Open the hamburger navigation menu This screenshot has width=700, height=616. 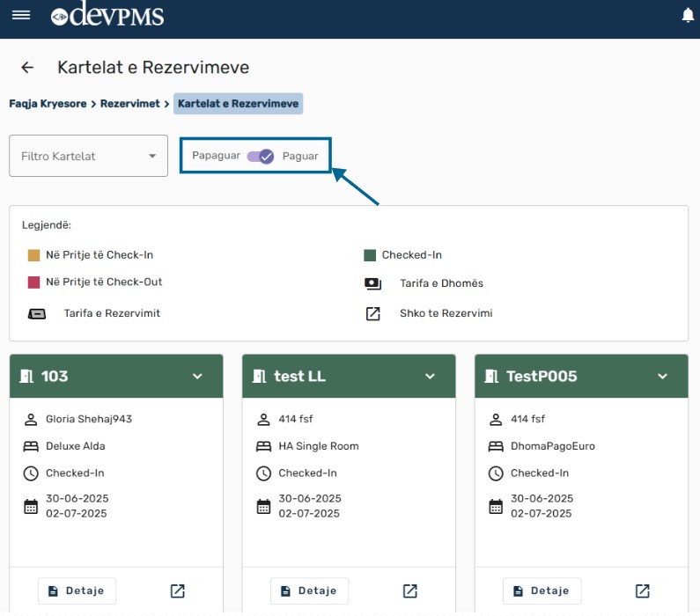pos(20,16)
